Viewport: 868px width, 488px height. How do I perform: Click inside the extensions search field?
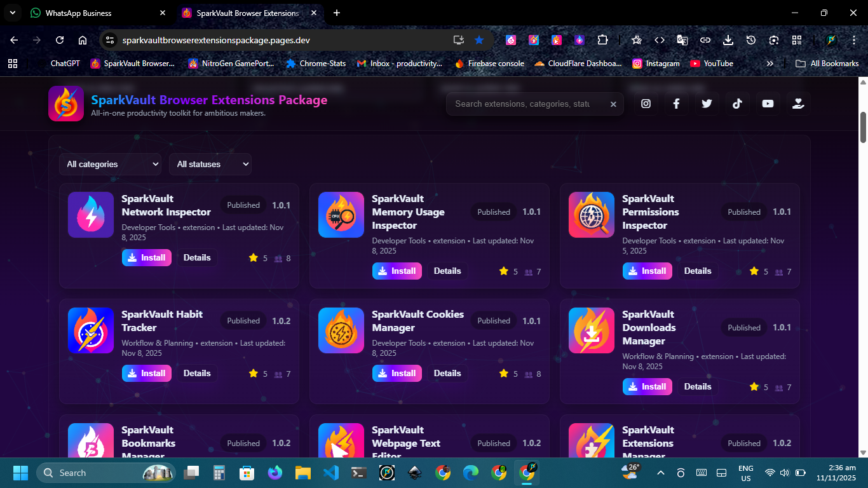(x=527, y=104)
